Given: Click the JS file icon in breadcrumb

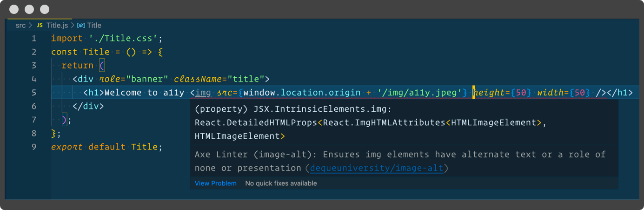Looking at the screenshot, I should point(40,25).
